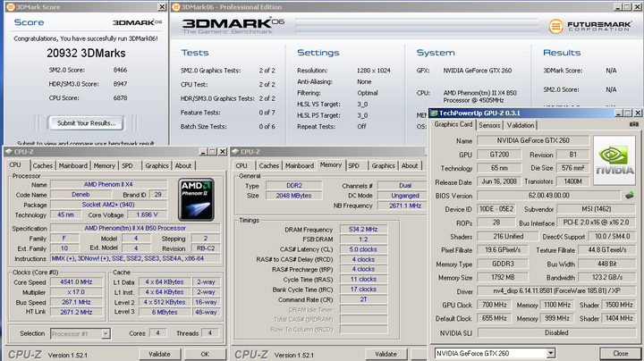Open SPD tab in left CPU-Z
The width and height of the screenshot is (644, 361).
[x=127, y=165]
